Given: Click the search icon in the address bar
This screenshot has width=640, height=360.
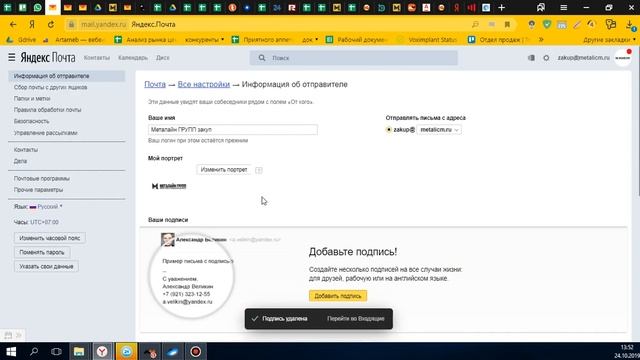Looking at the screenshot, I should click(475, 24).
